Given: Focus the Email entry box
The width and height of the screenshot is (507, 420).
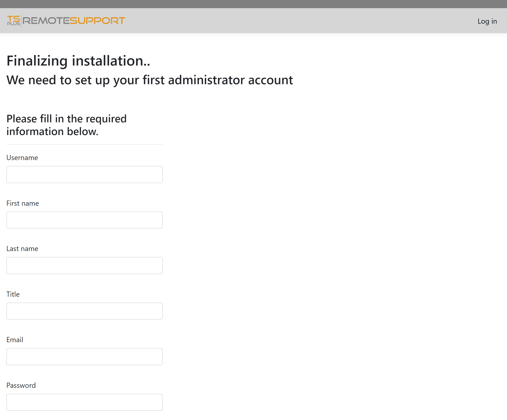Looking at the screenshot, I should coord(84,356).
